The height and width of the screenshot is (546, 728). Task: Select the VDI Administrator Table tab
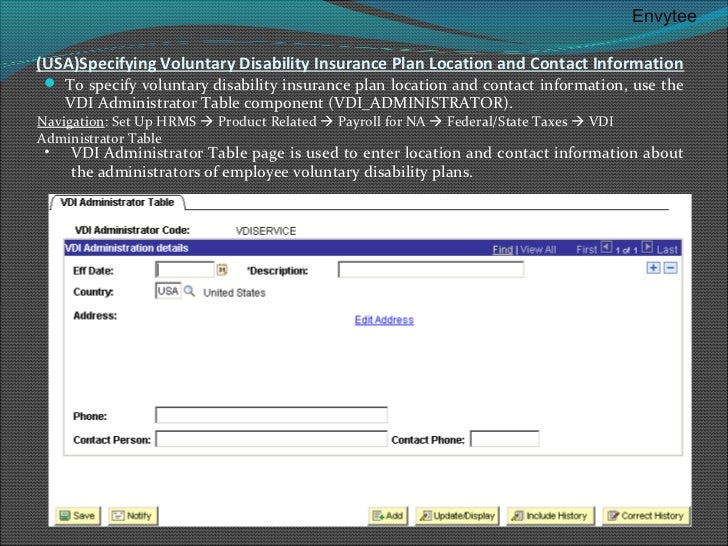[x=117, y=202]
